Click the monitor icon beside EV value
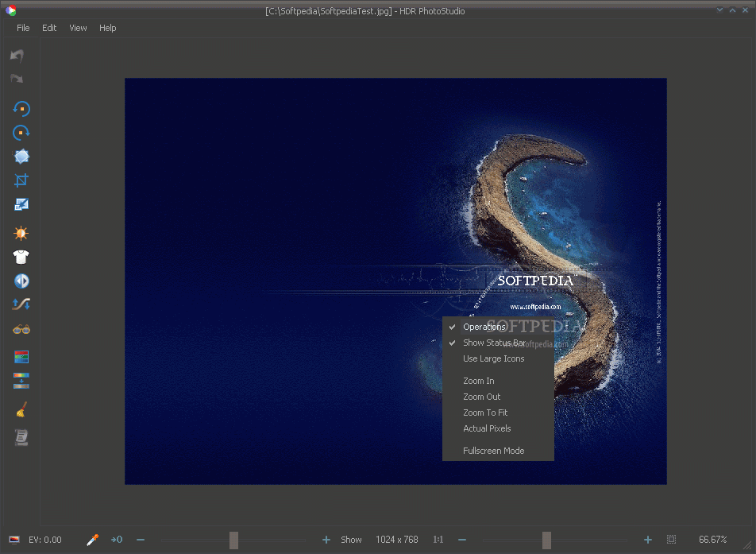756x554 pixels. coord(14,540)
